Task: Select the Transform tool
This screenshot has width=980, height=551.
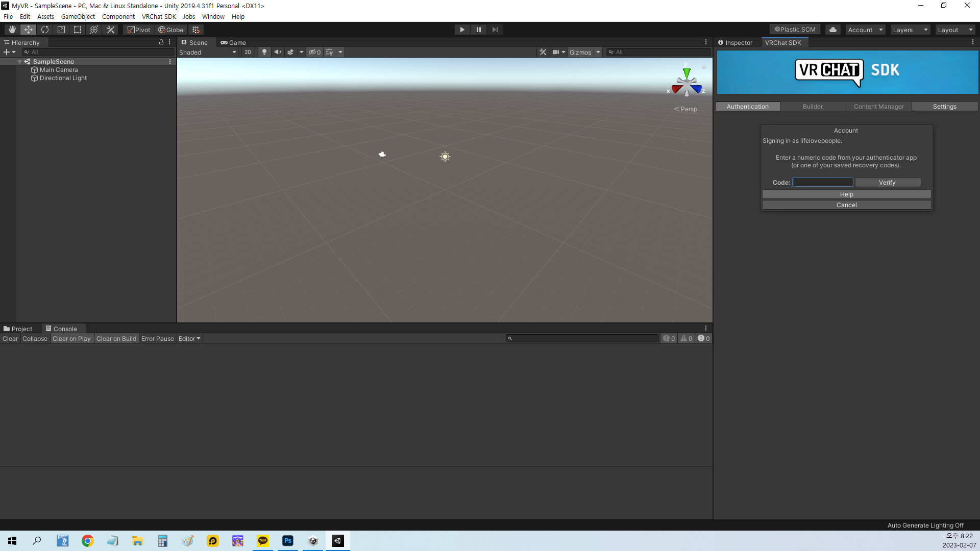Action: (94, 30)
